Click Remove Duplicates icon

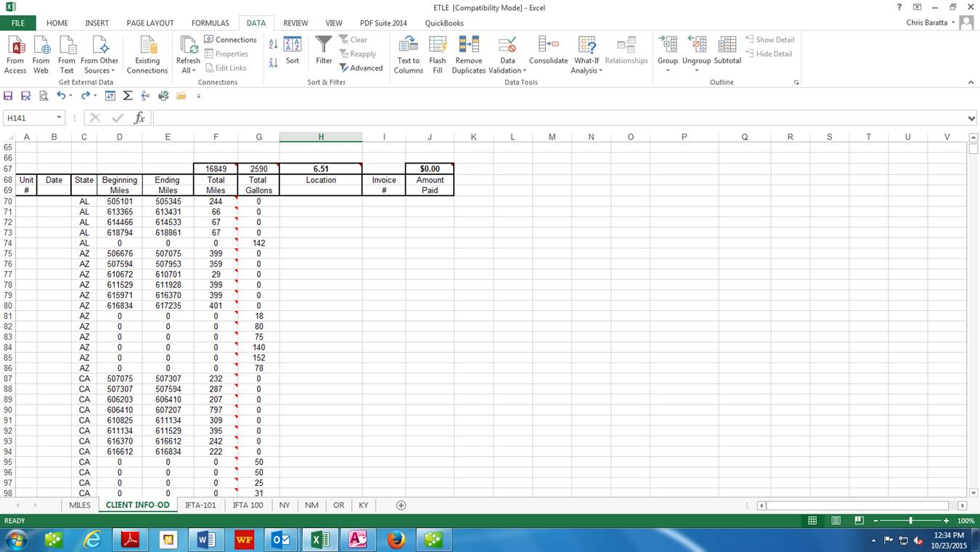coord(468,46)
